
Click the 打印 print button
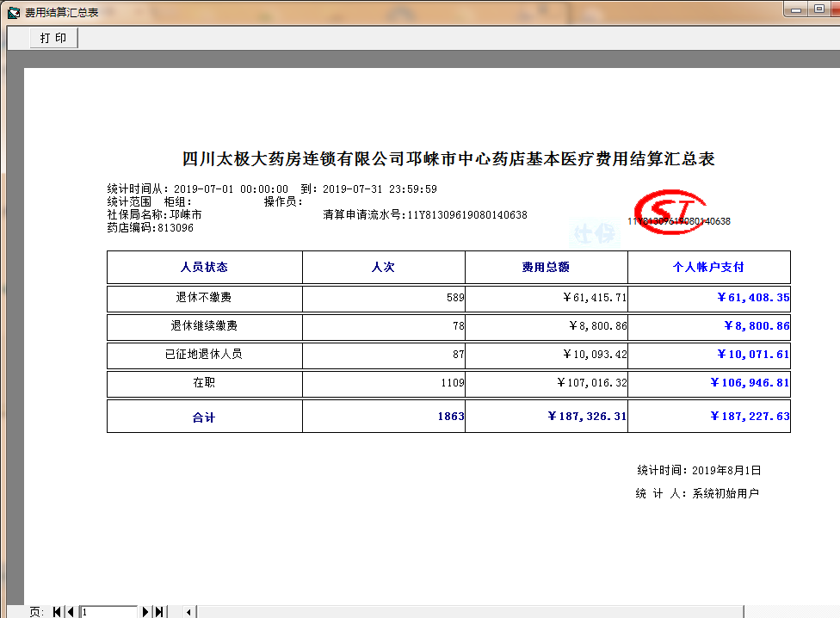point(53,38)
